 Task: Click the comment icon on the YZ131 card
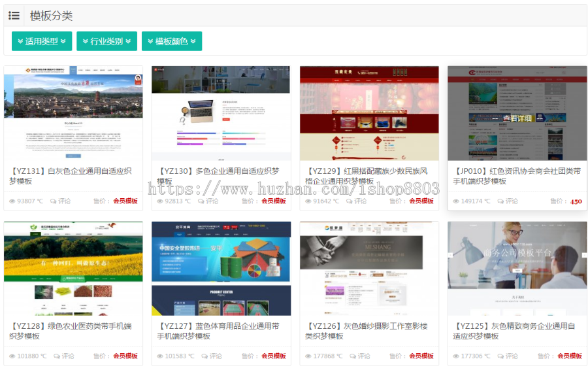[x=54, y=201]
